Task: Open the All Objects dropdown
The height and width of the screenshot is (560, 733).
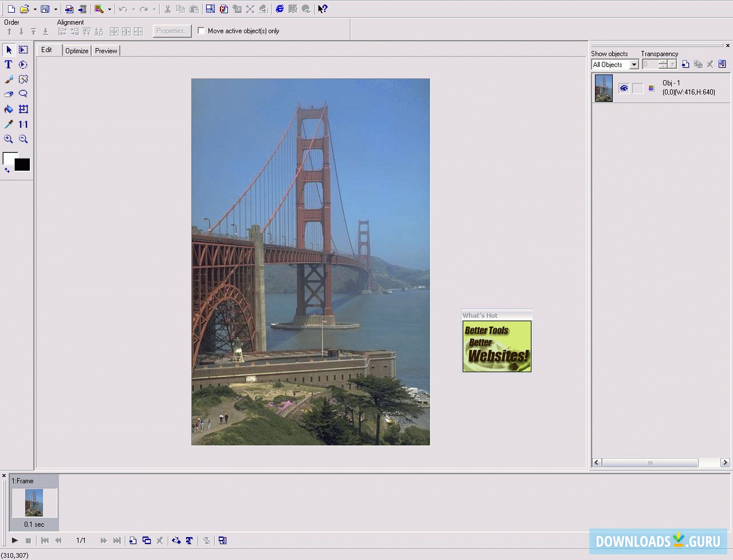Action: tap(634, 65)
